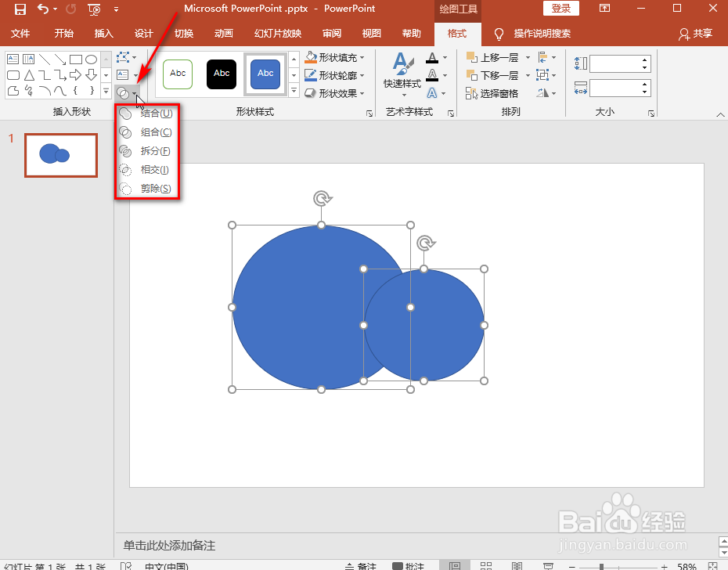Pick the oval shape in the gallery

coord(91,59)
